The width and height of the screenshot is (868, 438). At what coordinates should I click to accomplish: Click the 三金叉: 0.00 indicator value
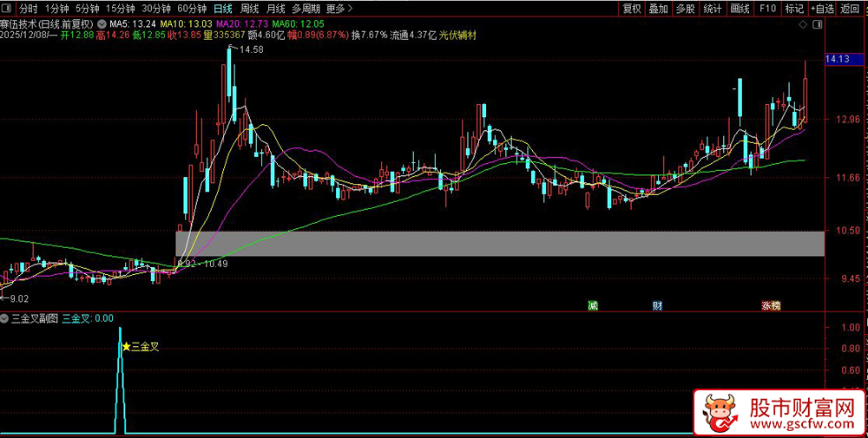click(x=88, y=318)
